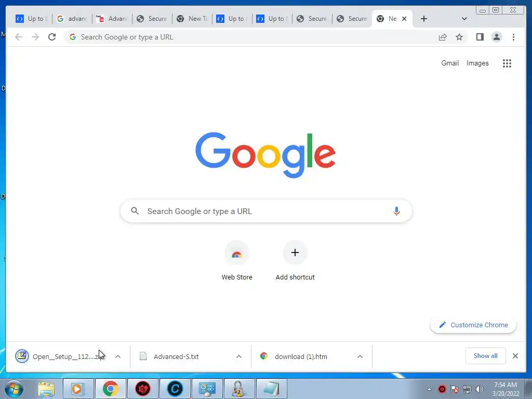
Task: Click the browser forward arrow
Action: (x=35, y=37)
